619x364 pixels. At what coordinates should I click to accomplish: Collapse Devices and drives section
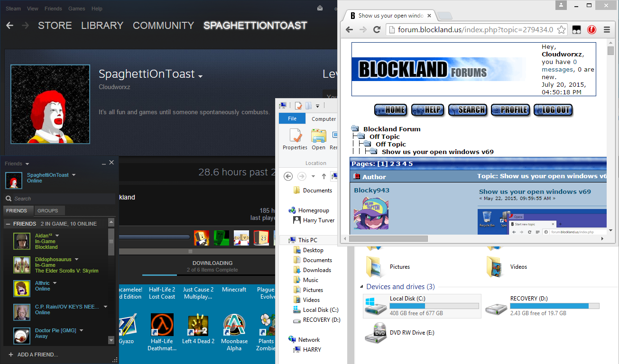coord(362,287)
